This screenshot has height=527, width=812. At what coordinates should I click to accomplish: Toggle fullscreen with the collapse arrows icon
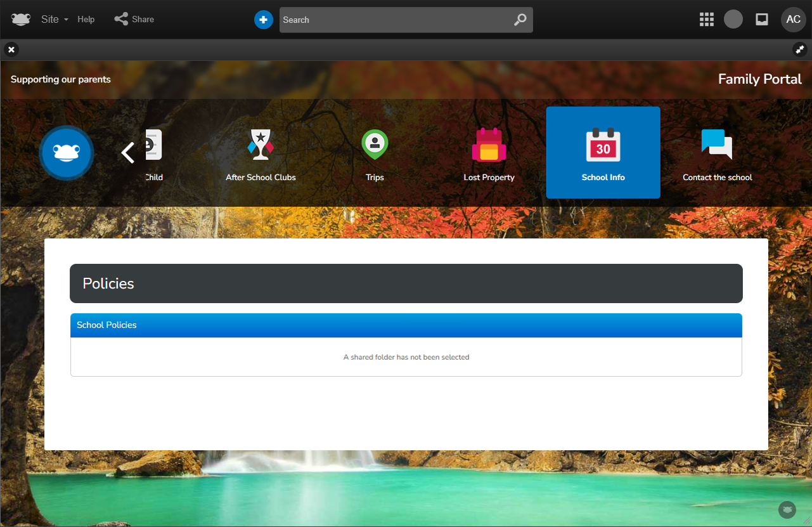[x=799, y=49]
